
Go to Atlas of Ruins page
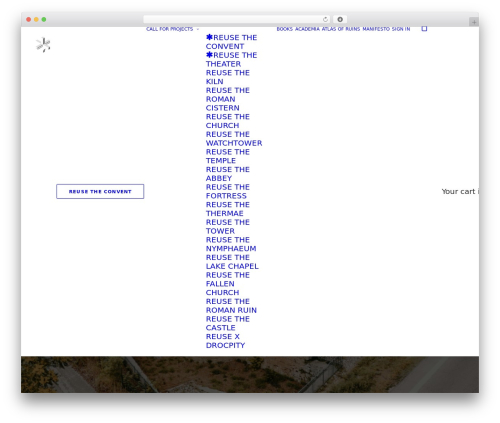pos(341,29)
